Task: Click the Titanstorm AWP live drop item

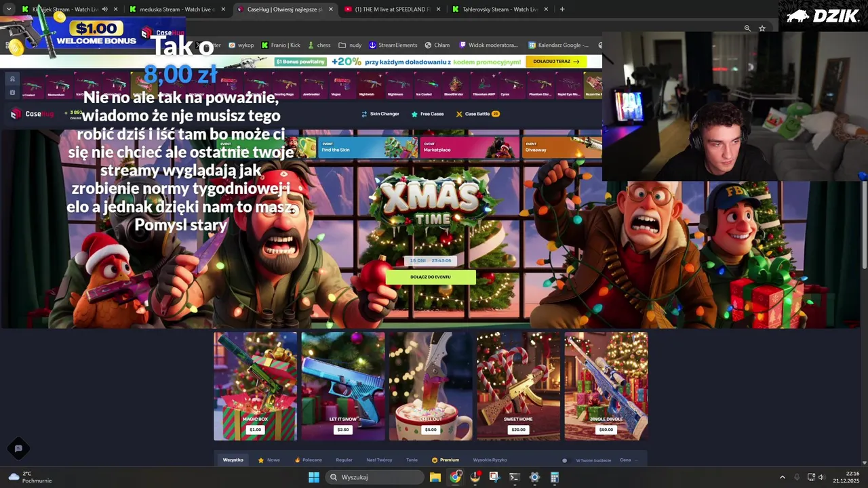Action: pyautogui.click(x=483, y=85)
